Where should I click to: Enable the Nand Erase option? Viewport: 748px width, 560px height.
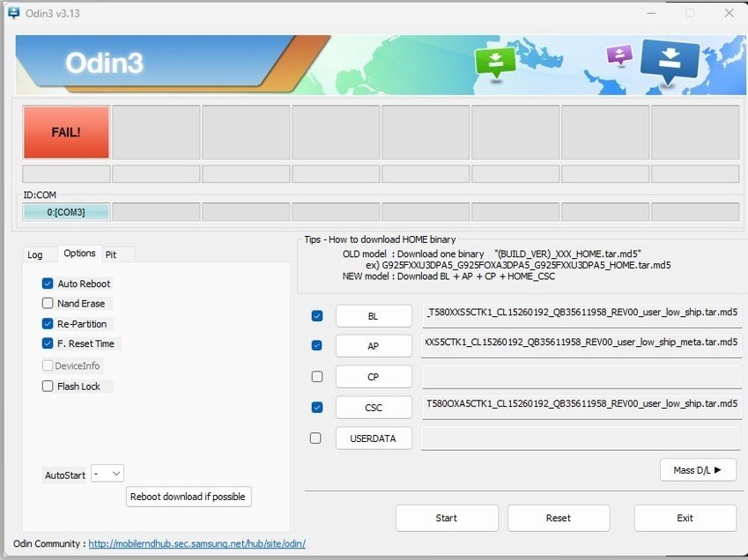tap(48, 303)
